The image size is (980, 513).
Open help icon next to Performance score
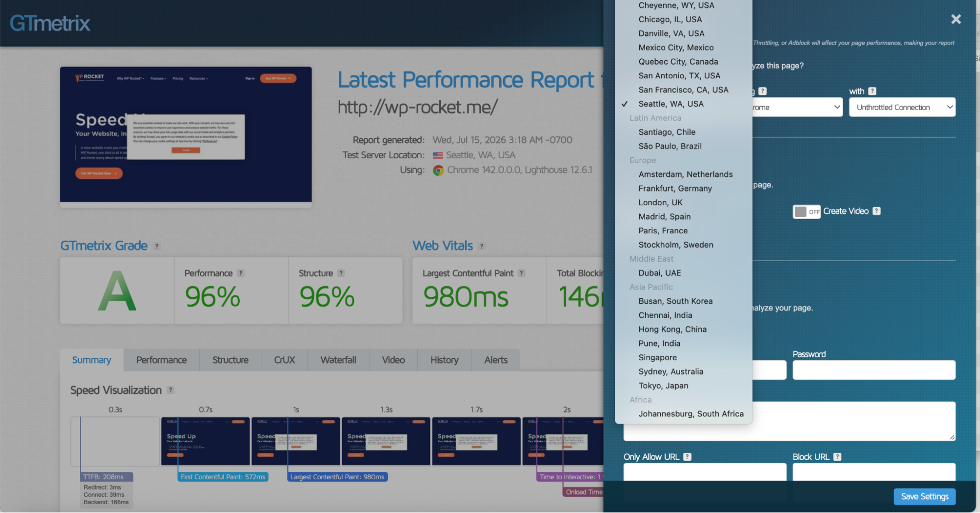pyautogui.click(x=241, y=273)
